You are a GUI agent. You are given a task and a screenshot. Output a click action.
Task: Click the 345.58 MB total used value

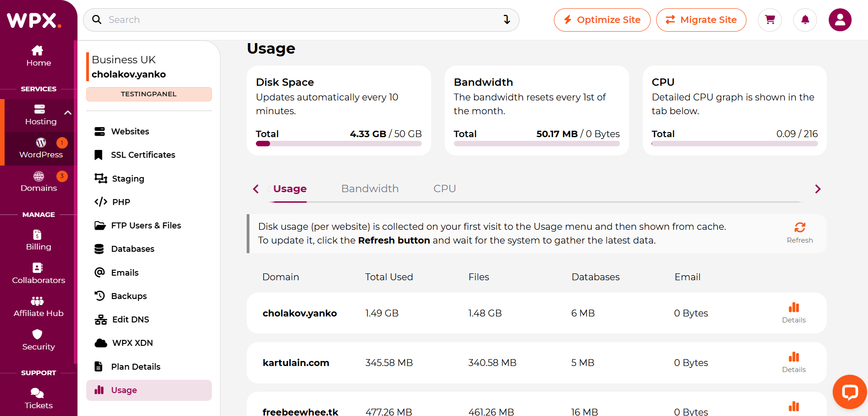(x=389, y=363)
